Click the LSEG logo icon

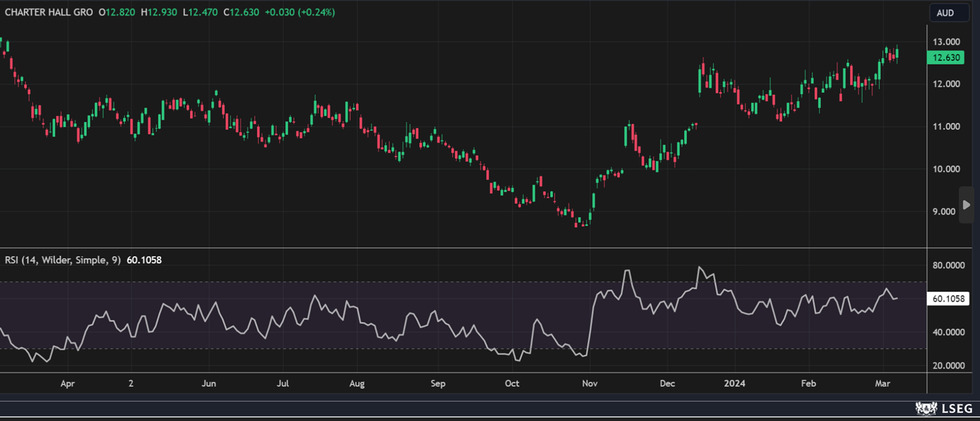tap(927, 408)
